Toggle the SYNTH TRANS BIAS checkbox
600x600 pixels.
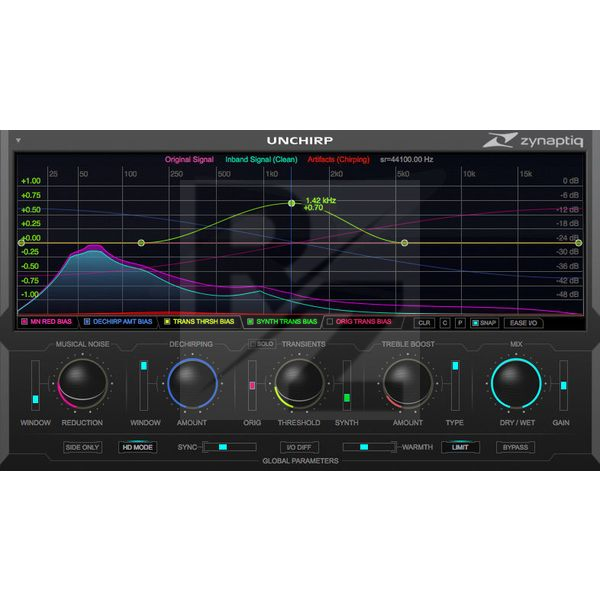tap(250, 321)
